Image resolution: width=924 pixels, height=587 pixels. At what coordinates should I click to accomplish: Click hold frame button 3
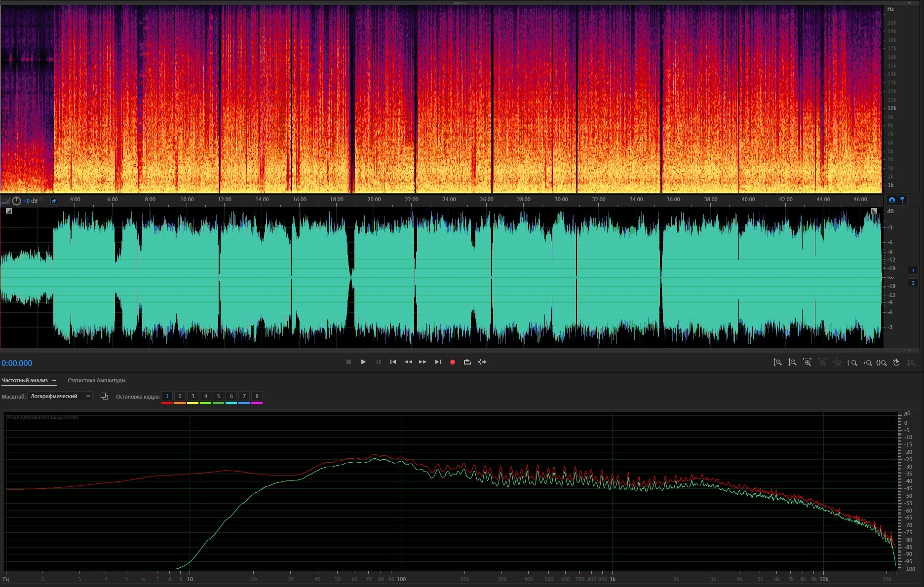click(x=192, y=396)
